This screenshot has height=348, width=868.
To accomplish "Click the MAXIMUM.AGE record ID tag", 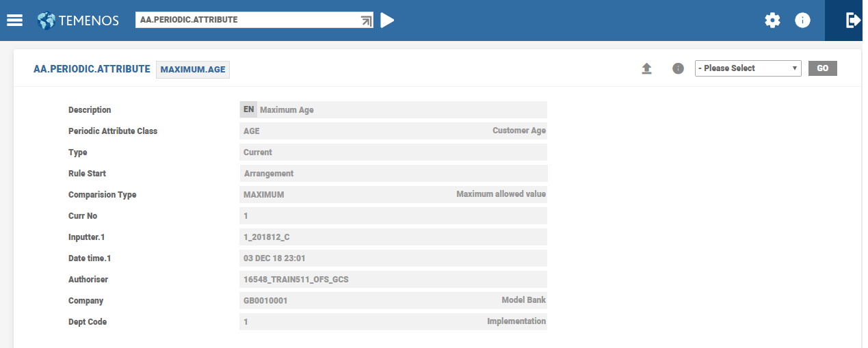I will [x=193, y=70].
